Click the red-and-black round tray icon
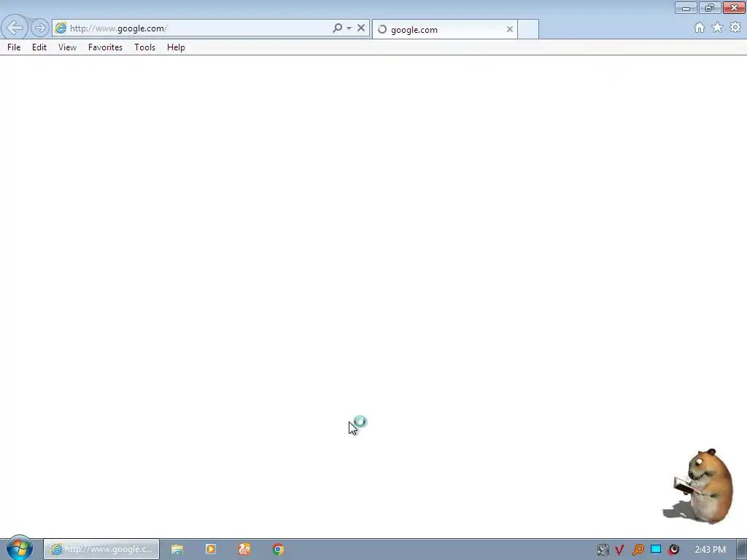 pyautogui.click(x=673, y=550)
